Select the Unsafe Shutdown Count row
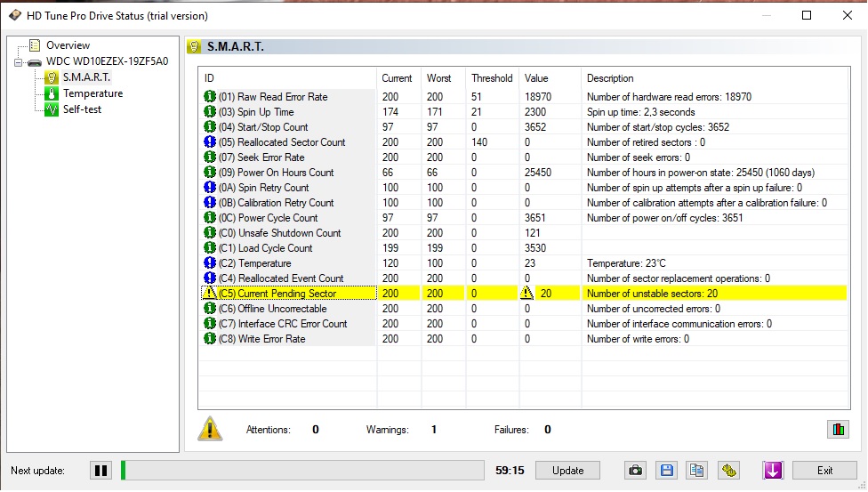Viewport: 868px width, 492px height. coord(524,233)
